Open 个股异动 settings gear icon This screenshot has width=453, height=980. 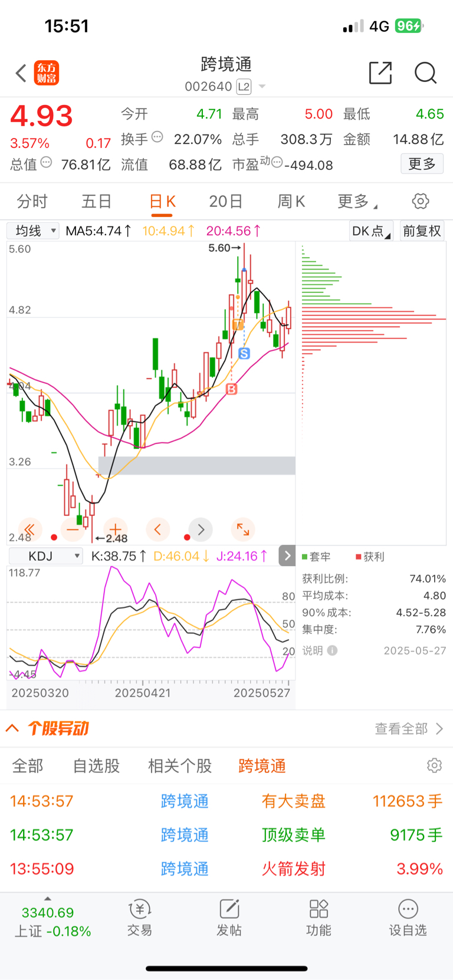click(434, 765)
